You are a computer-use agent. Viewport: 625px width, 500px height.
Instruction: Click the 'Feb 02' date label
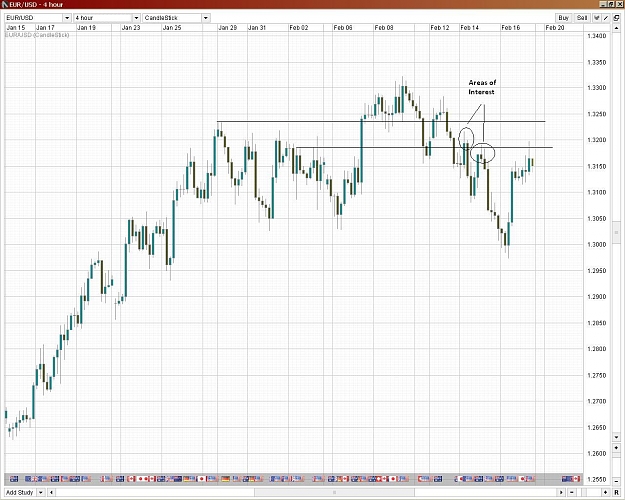point(299,28)
